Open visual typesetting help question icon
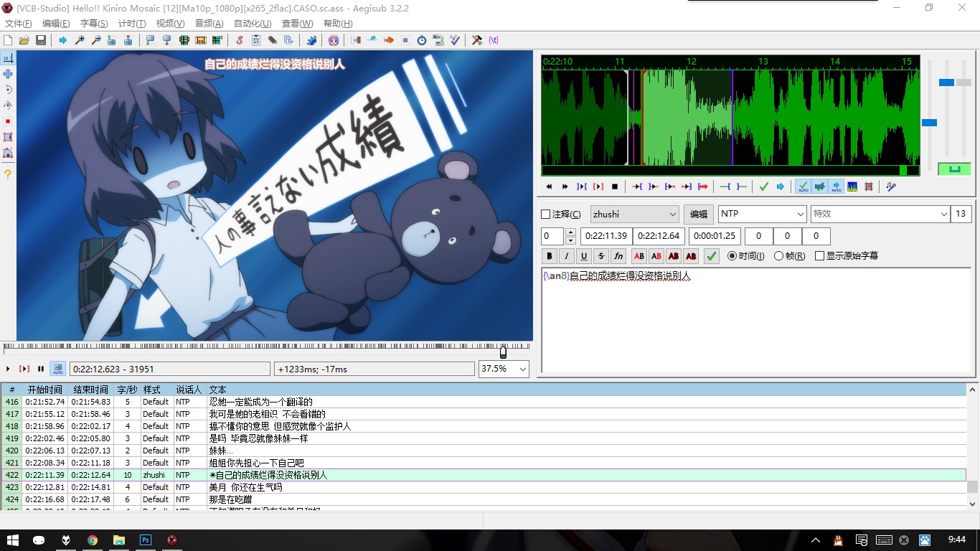980x551 pixels. coord(8,174)
